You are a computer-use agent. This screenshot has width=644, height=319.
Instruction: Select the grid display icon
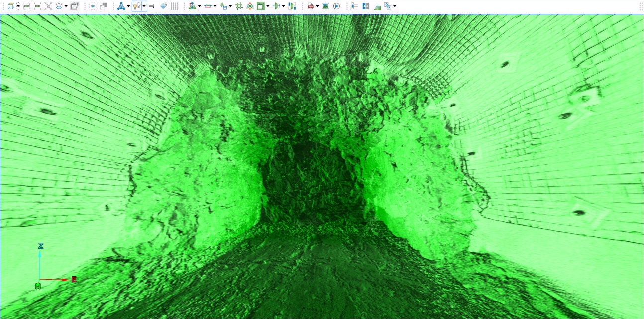click(x=174, y=6)
